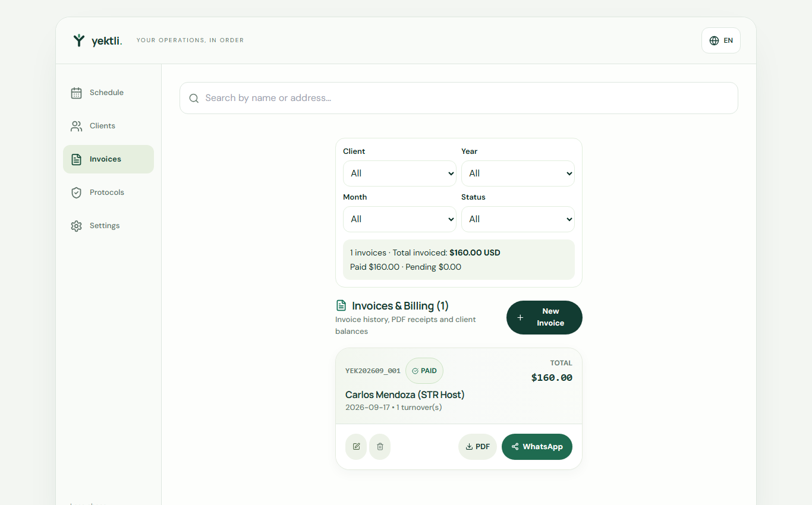Click the tagline YOUR OPERATIONS, IN ORDER
Screen dimensions: 812x505
[190, 40]
